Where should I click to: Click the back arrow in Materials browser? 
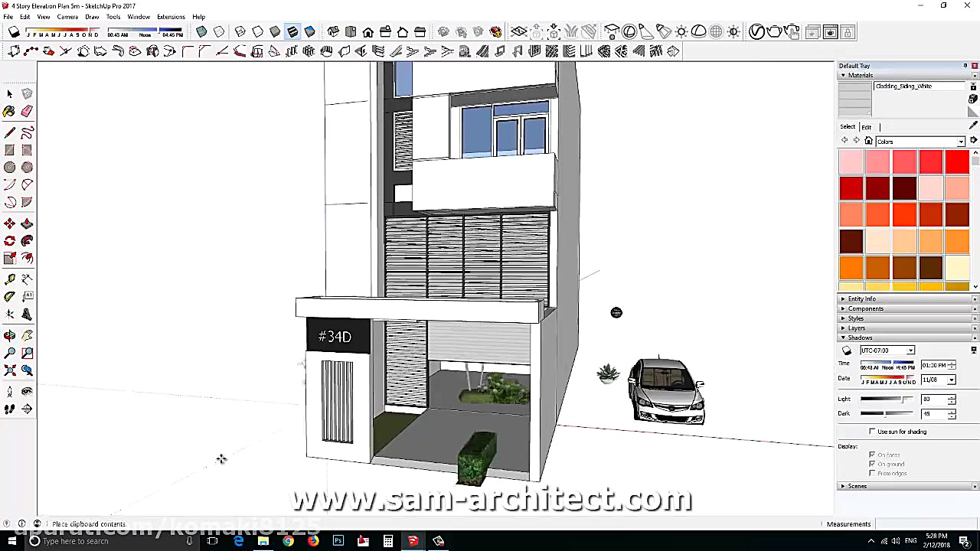(x=844, y=141)
